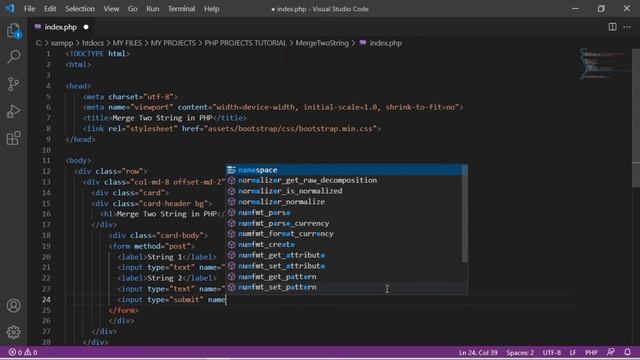Click PHP PROJECTS TUTORIAL breadcrumb segment

click(245, 43)
